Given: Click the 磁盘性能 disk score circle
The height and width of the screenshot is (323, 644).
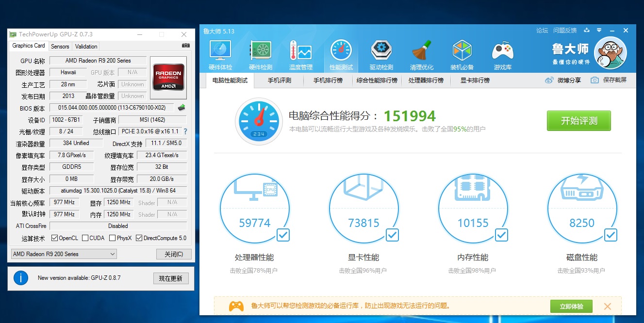Looking at the screenshot, I should coord(582,209).
